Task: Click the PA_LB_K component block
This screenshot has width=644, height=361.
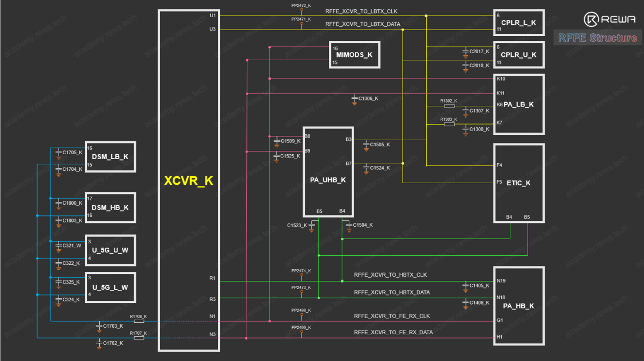Action: (519, 104)
